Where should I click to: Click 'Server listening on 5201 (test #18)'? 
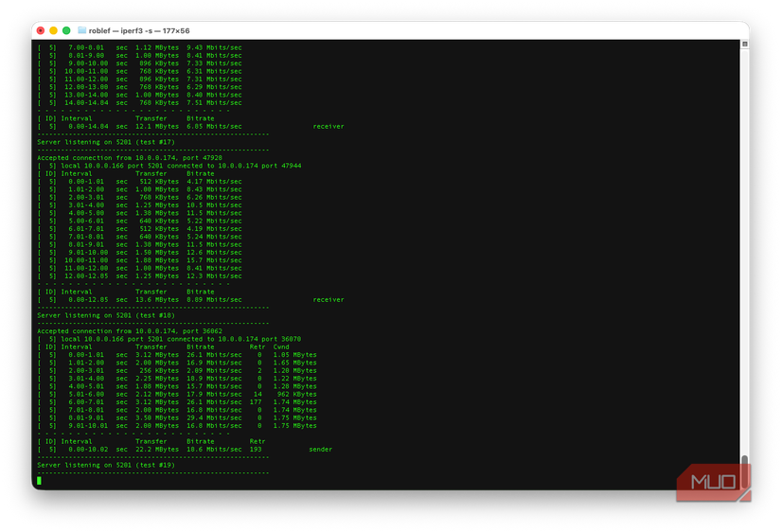[106, 315]
